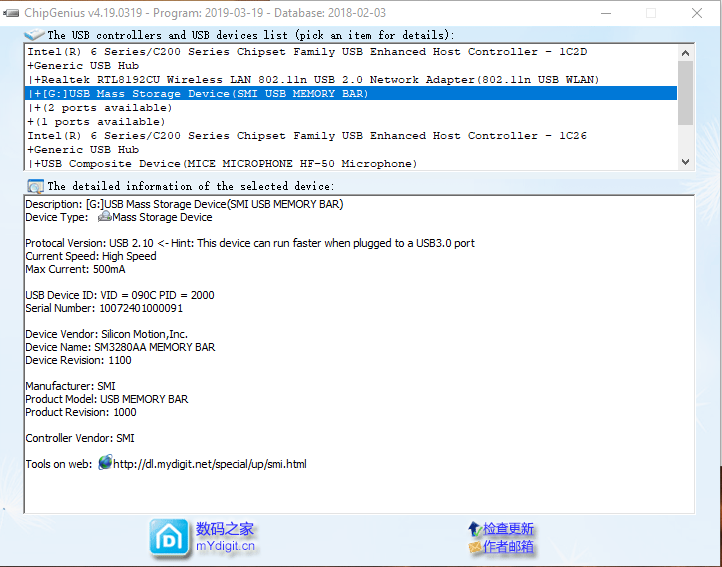This screenshot has height=567, width=722.
Task: Click the Serial Number 10072401000091 line
Action: pyautogui.click(x=104, y=308)
